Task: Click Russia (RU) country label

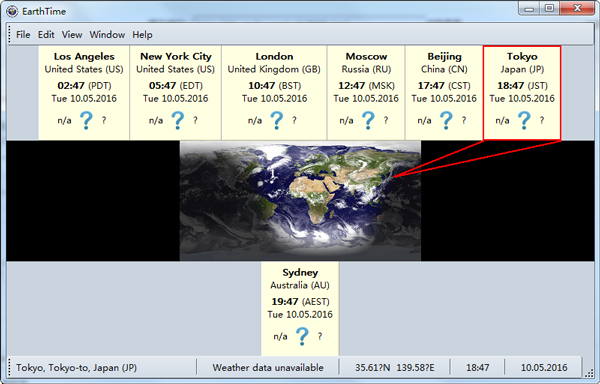Action: click(366, 70)
